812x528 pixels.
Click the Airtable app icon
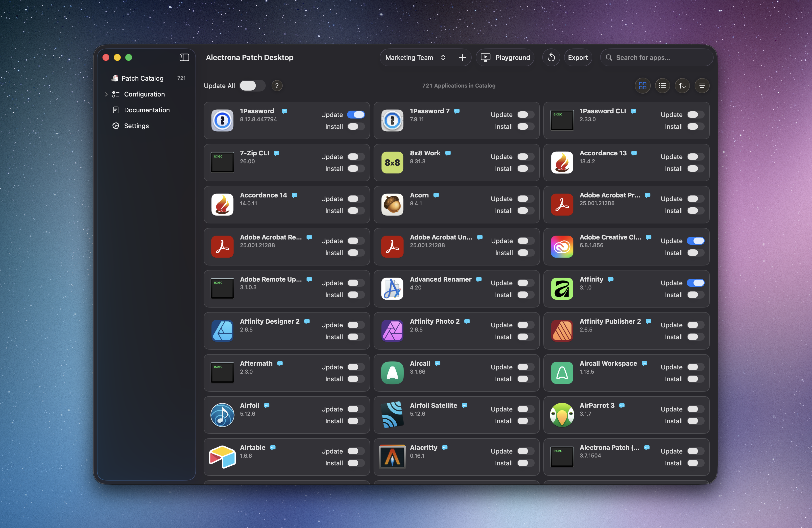point(222,457)
